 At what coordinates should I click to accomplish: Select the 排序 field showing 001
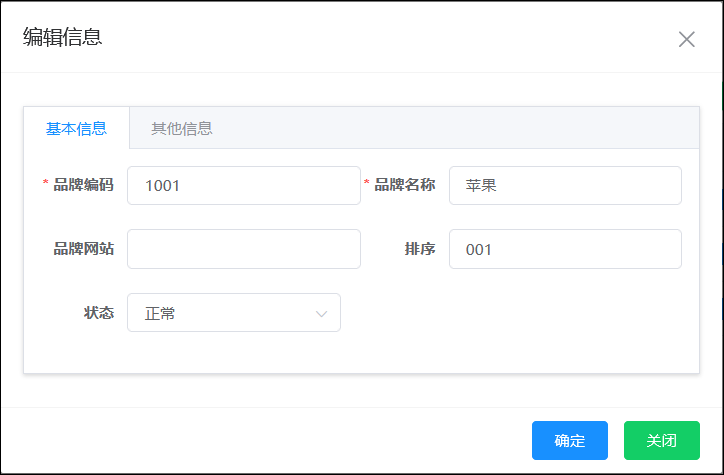point(565,249)
